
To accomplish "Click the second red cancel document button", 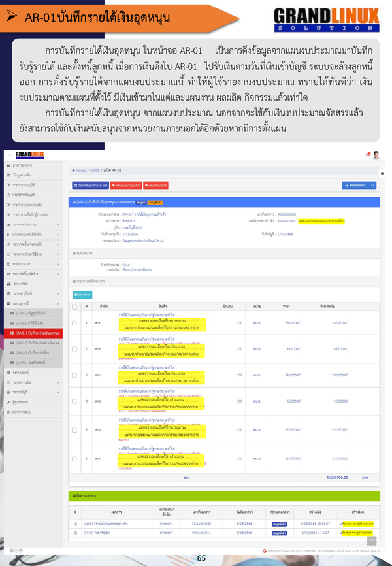I will 155,185.
